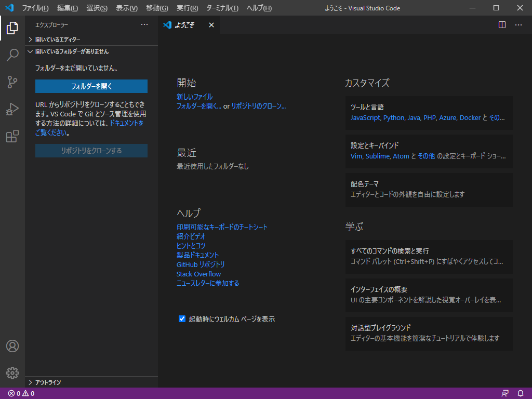This screenshot has width=532, height=399.
Task: Open the 移動(G) menu
Action: [157, 8]
